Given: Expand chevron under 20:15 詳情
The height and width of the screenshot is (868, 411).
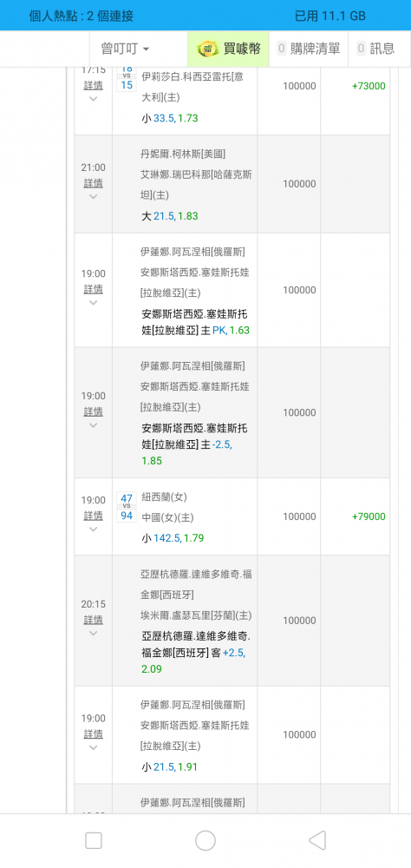Looking at the screenshot, I should 93,634.
